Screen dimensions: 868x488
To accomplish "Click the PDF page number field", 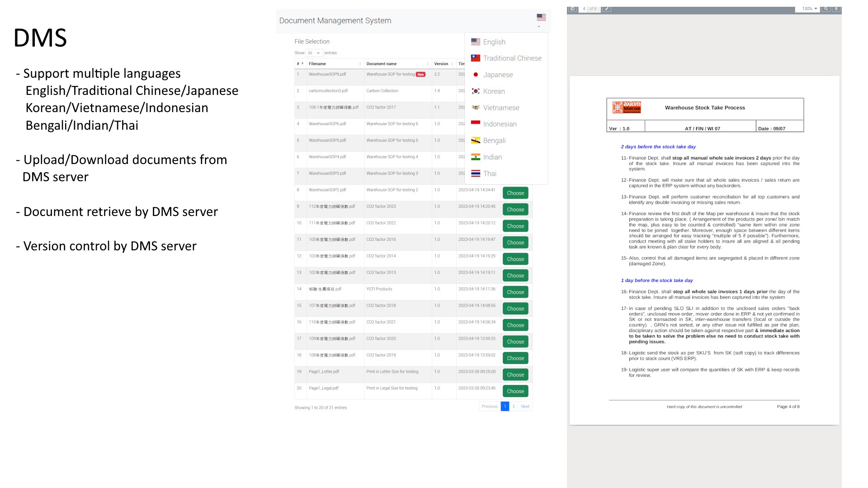I will (584, 9).
